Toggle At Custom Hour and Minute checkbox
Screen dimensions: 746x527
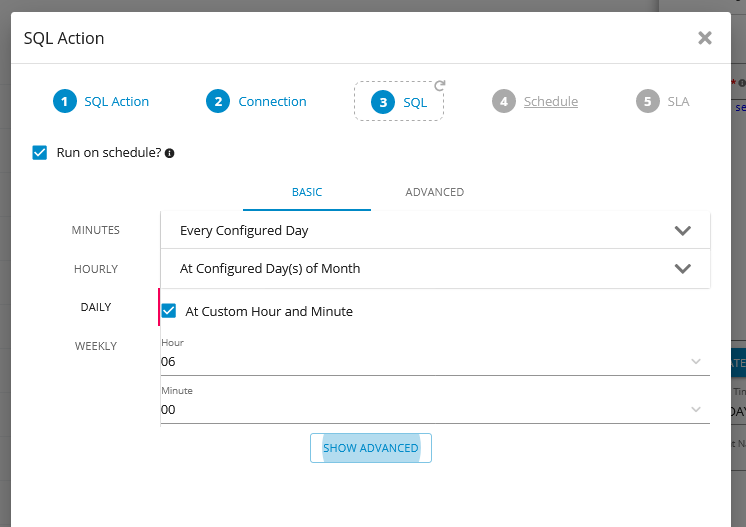(x=169, y=311)
